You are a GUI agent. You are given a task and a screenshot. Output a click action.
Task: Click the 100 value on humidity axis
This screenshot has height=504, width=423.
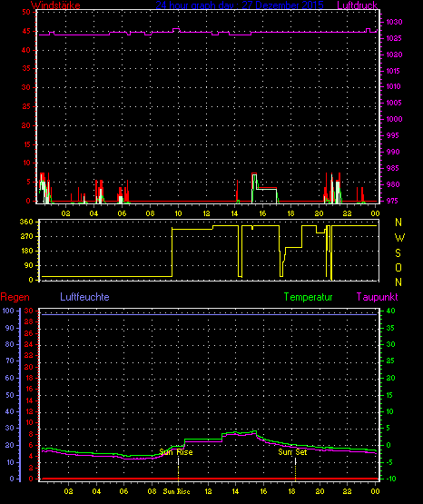click(8, 311)
